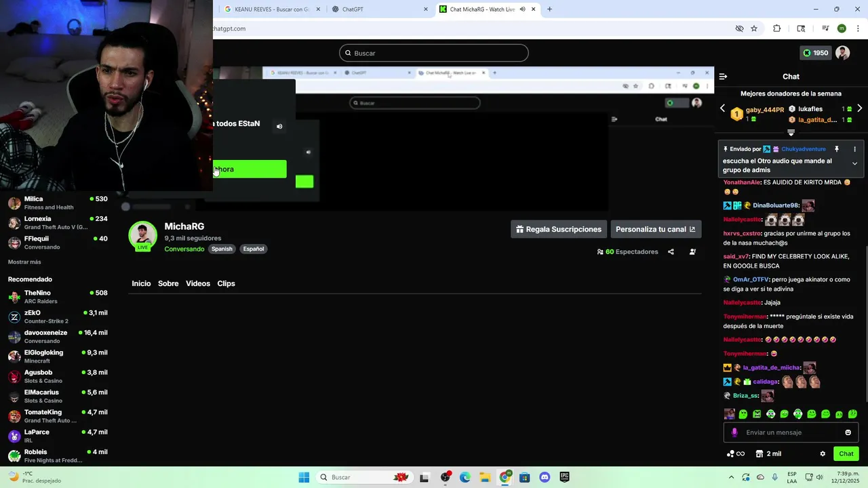This screenshot has width=868, height=488.
Task: Collapse chat panel using arrow-lines icon
Action: click(x=723, y=77)
